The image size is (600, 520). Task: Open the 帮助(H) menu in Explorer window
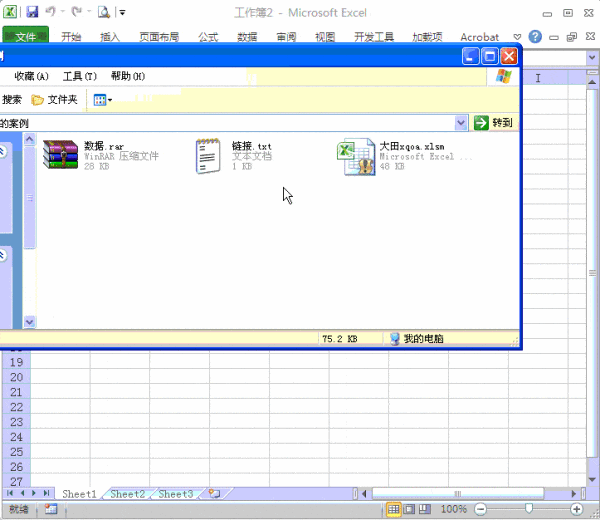coord(128,76)
